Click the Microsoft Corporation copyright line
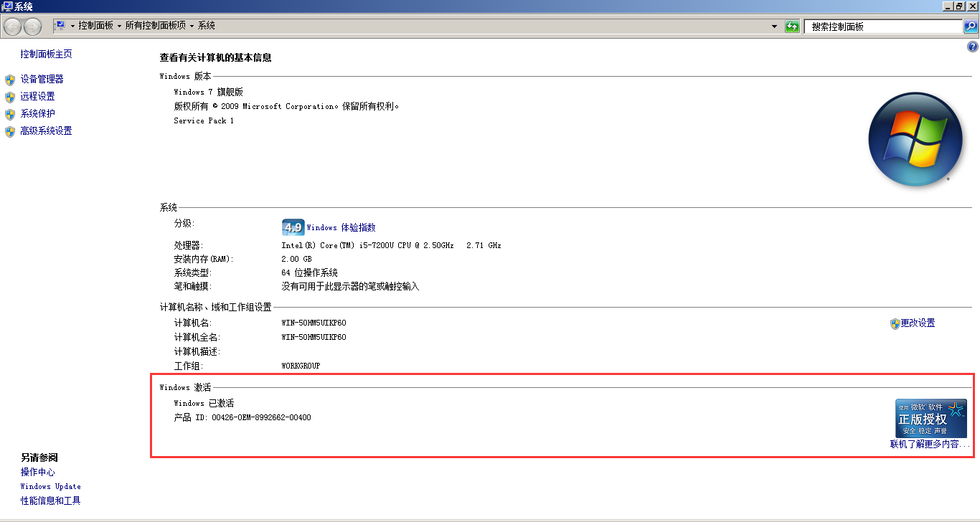This screenshot has height=522, width=980. pos(286,106)
